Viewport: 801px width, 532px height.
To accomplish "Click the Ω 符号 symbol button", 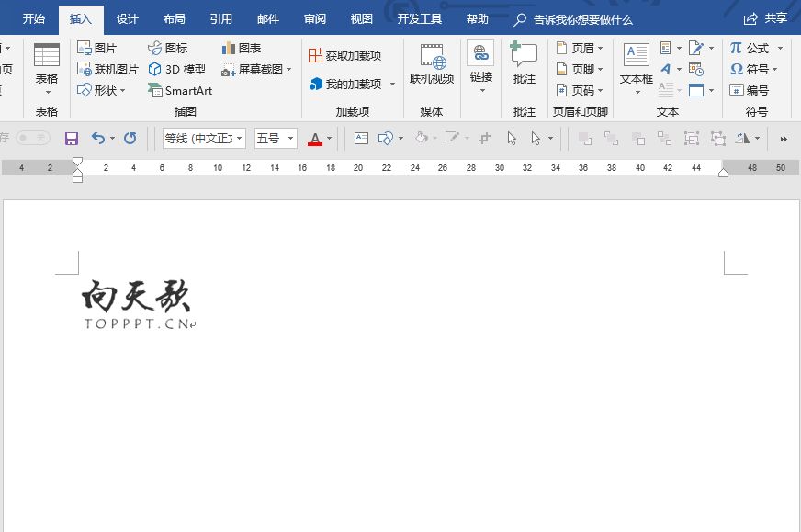I will point(750,69).
